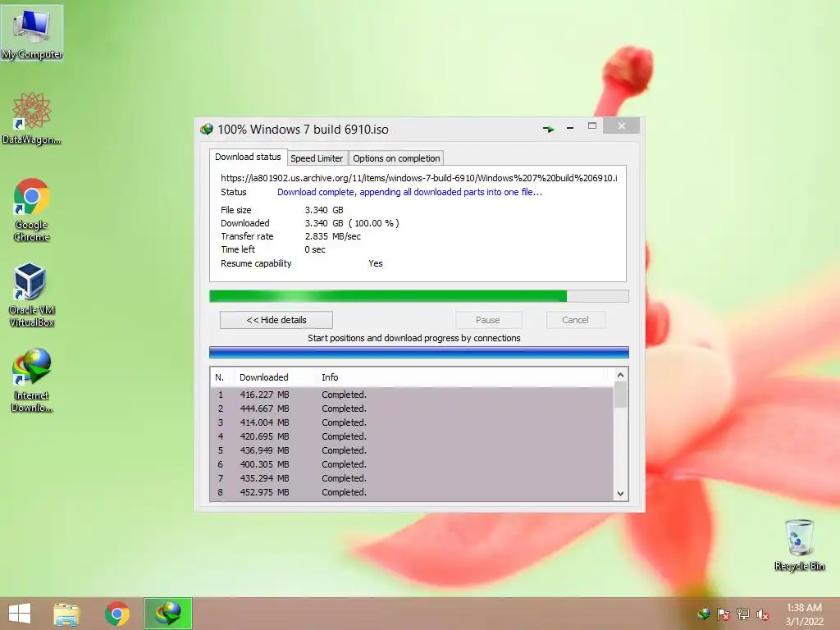This screenshot has height=630, width=840.
Task: Click the blue connections progress bar
Action: [419, 352]
